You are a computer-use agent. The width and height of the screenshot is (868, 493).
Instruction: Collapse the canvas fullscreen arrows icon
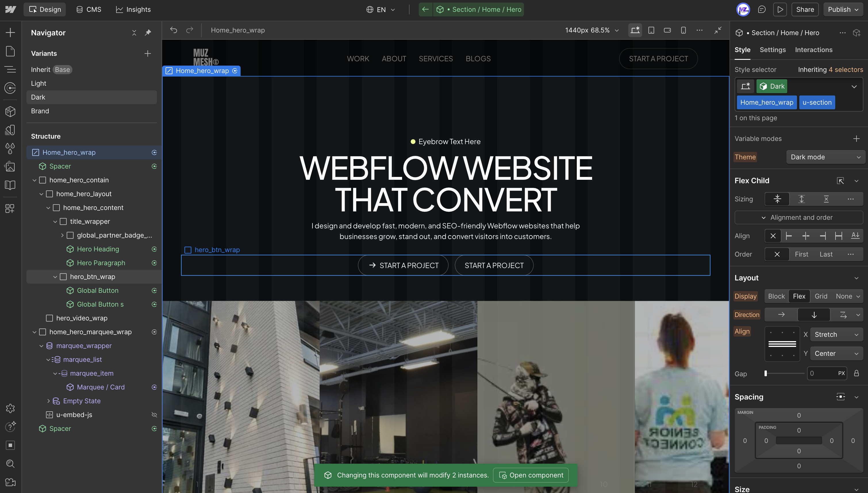click(x=718, y=30)
